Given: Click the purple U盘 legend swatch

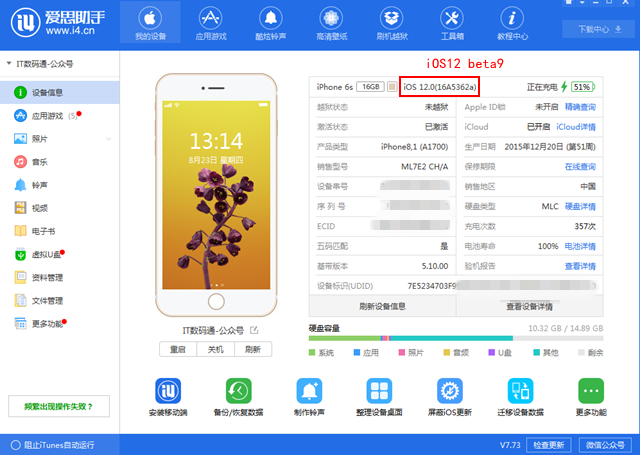Looking at the screenshot, I should coord(492,353).
